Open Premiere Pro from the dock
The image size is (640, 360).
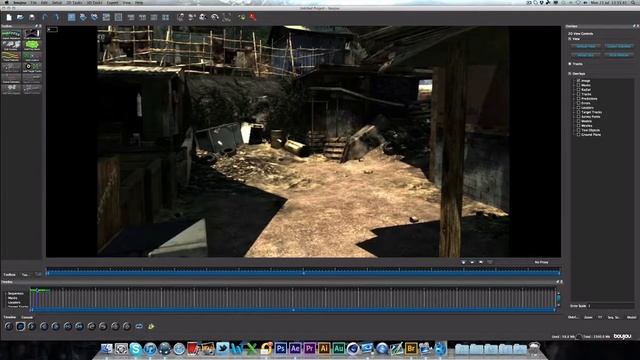(x=309, y=348)
